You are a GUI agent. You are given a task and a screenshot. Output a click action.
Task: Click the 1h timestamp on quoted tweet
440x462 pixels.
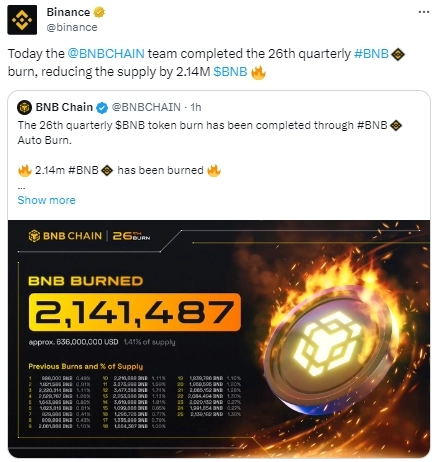pos(196,107)
